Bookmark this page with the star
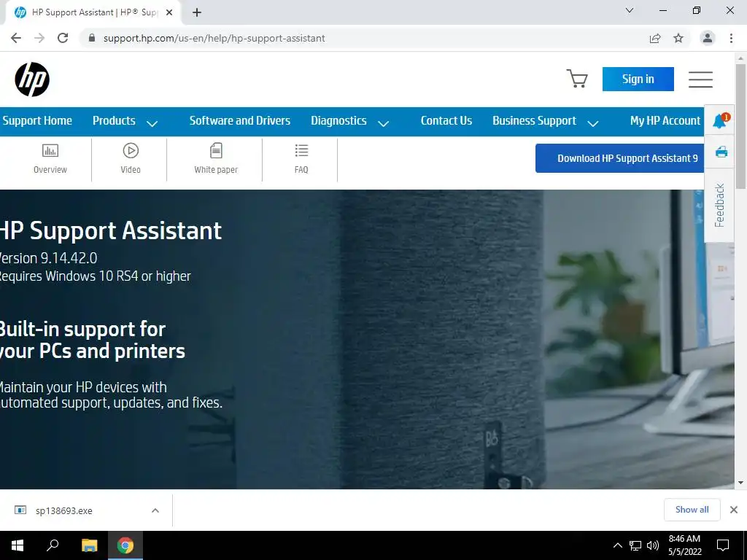 point(678,38)
